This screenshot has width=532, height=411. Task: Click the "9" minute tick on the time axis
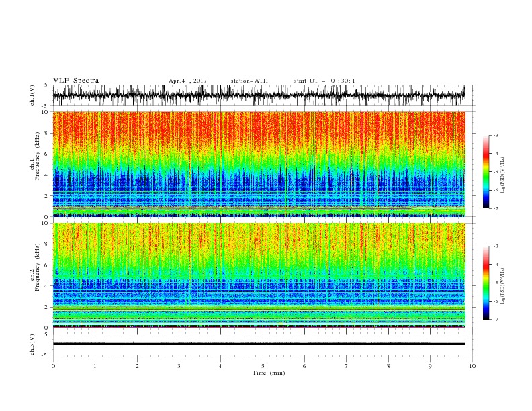pyautogui.click(x=430, y=366)
